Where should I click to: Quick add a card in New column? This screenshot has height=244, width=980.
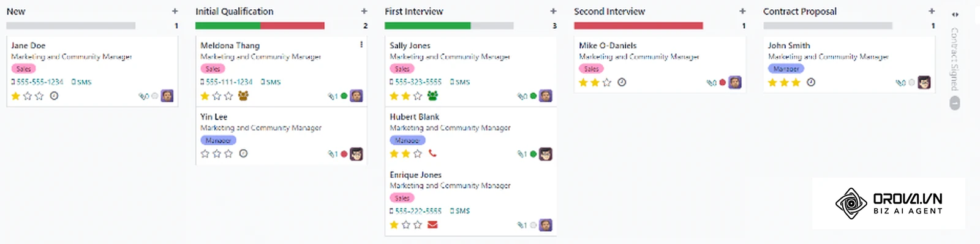pyautogui.click(x=175, y=11)
